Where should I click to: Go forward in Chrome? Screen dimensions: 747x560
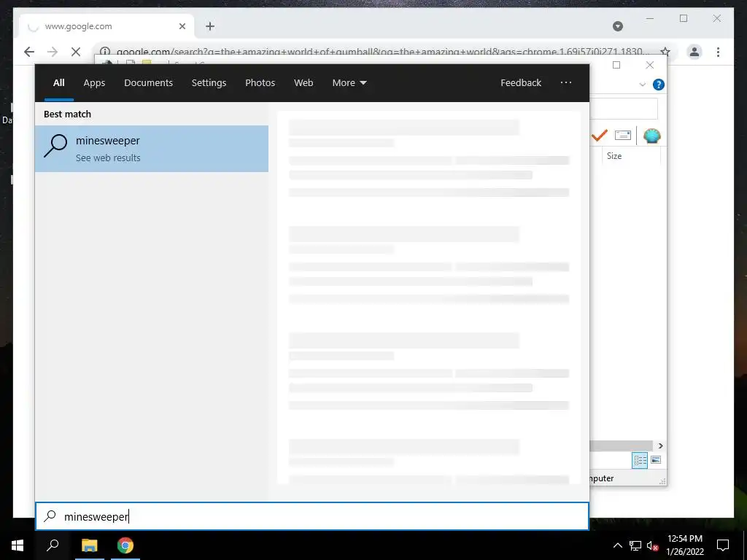pos(53,52)
